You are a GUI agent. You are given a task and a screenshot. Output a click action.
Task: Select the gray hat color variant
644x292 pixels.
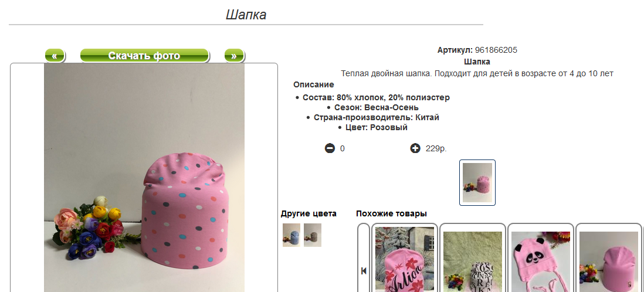tap(313, 235)
